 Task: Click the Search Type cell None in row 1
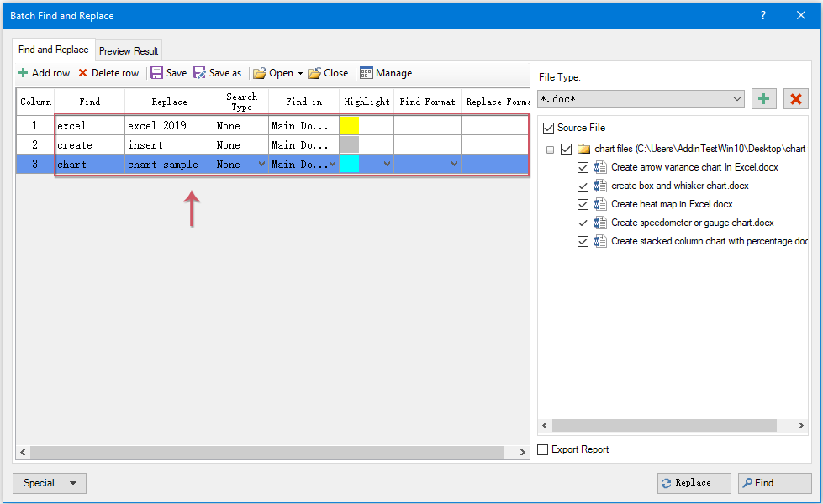pos(241,125)
